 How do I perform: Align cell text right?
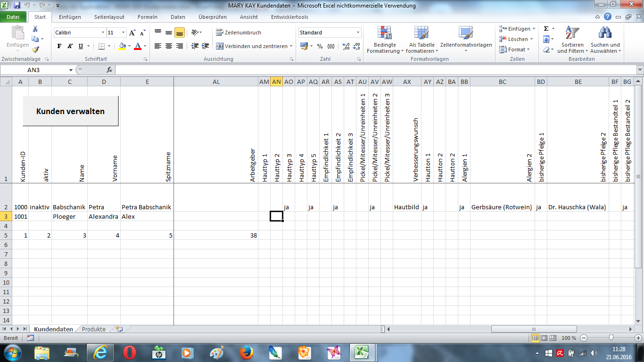(x=179, y=46)
